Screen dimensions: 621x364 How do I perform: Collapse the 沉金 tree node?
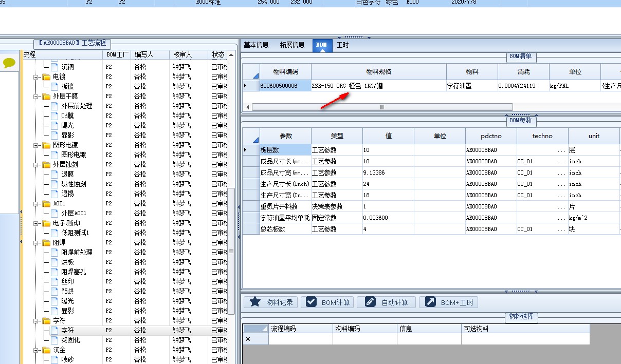coord(37,350)
